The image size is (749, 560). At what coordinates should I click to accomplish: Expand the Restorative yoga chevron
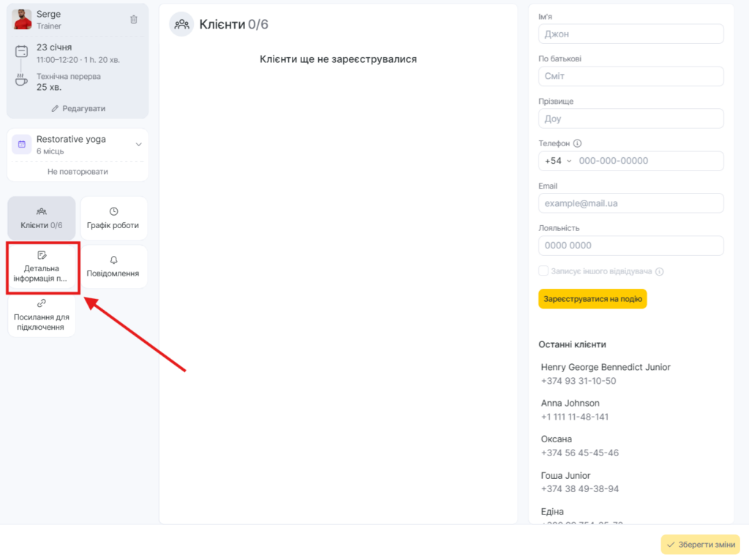138,144
